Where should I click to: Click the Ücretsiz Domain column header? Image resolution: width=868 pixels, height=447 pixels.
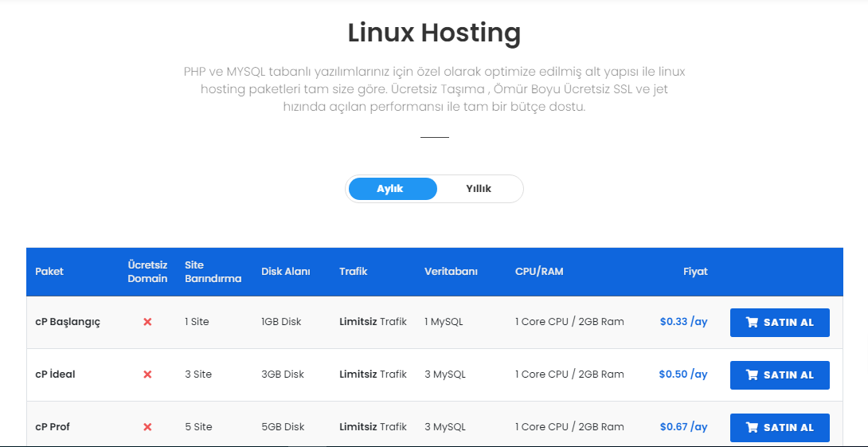click(x=147, y=272)
